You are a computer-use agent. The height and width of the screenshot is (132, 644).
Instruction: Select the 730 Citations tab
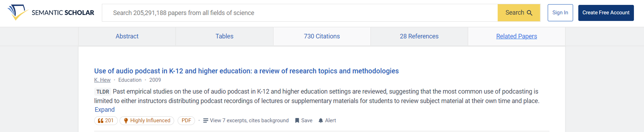(x=322, y=36)
